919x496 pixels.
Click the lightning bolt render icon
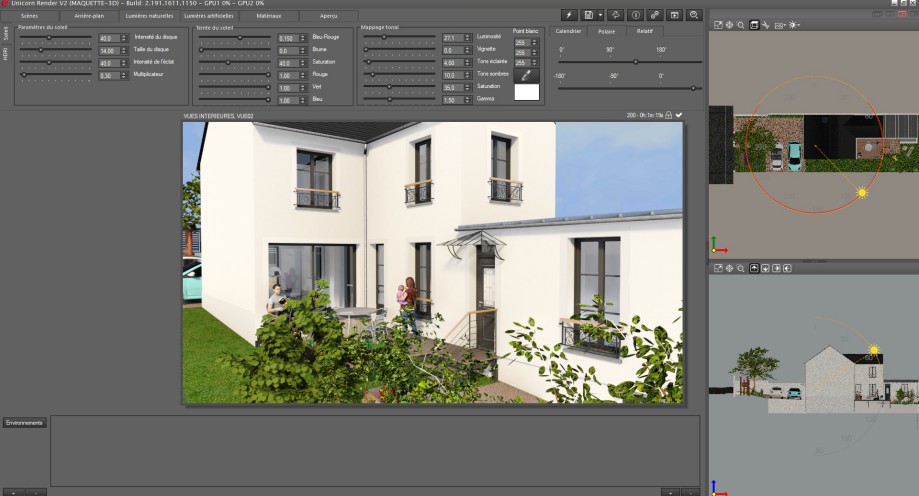pos(570,15)
